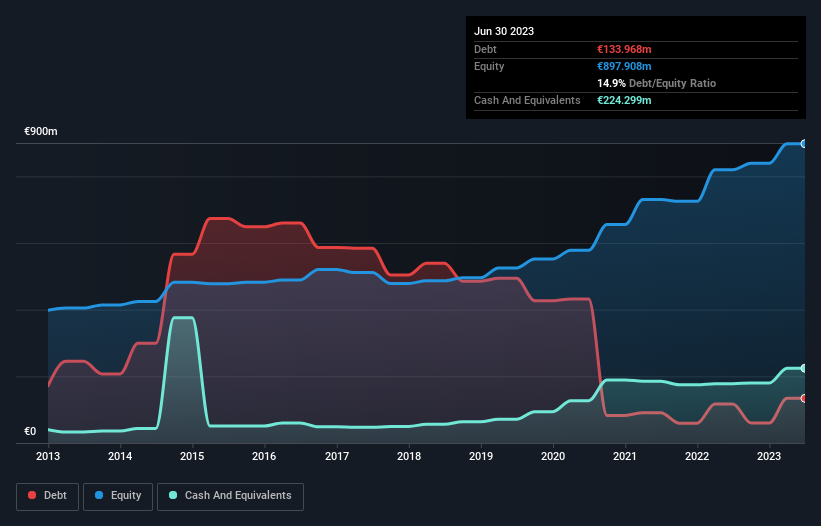
Task: Toggle Cash And Equivalents legend button
Action: click(230, 497)
